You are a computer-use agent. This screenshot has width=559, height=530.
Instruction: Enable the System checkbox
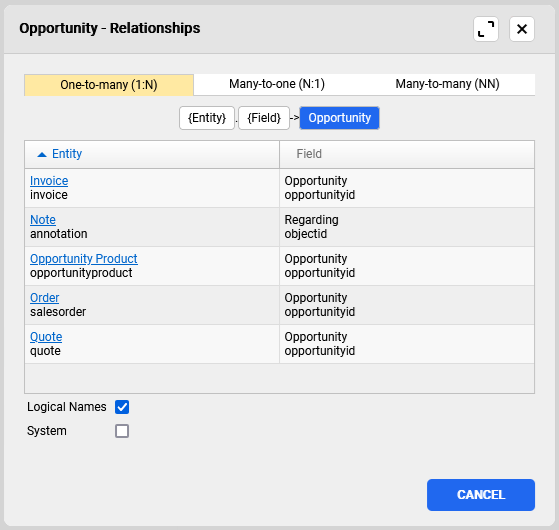pos(122,431)
